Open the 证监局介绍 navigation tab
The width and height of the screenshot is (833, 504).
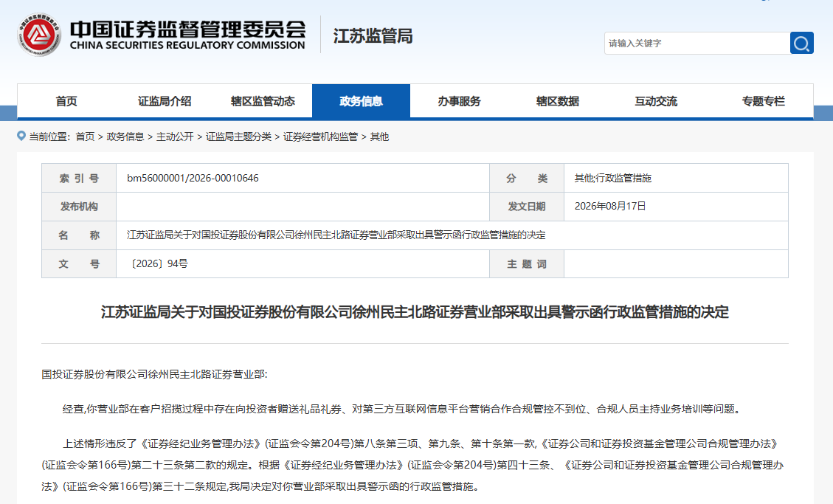tap(165, 101)
